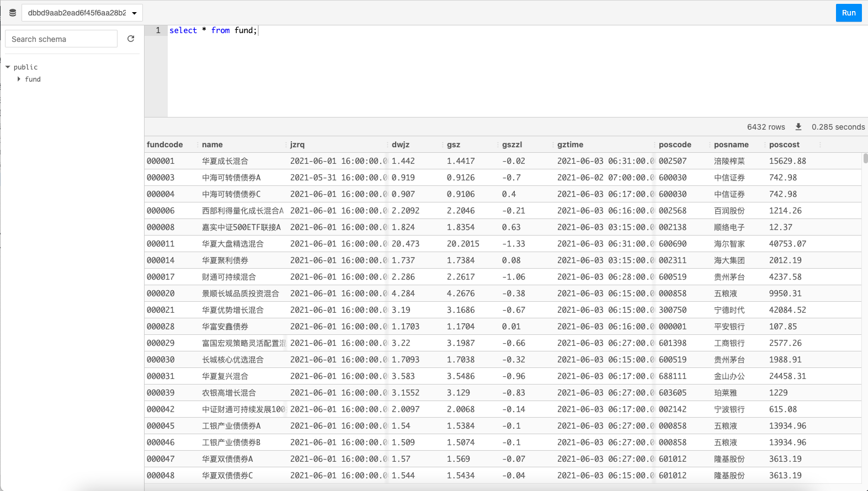868x491 pixels.
Task: Select the public schema label
Action: pos(25,67)
